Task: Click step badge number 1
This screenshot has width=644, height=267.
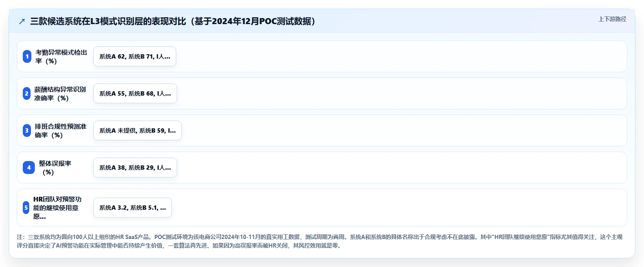Action: 27,56
